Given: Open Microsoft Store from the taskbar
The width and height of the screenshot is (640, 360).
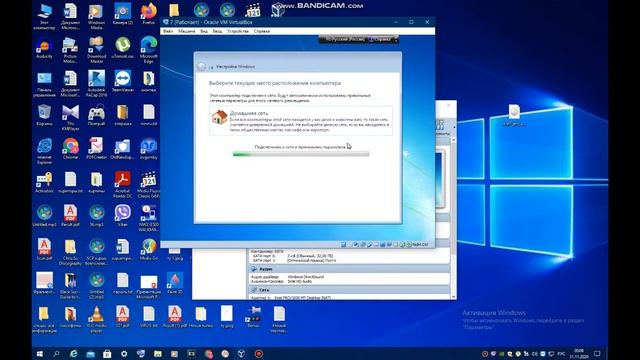Looking at the screenshot, I should pos(107,354).
